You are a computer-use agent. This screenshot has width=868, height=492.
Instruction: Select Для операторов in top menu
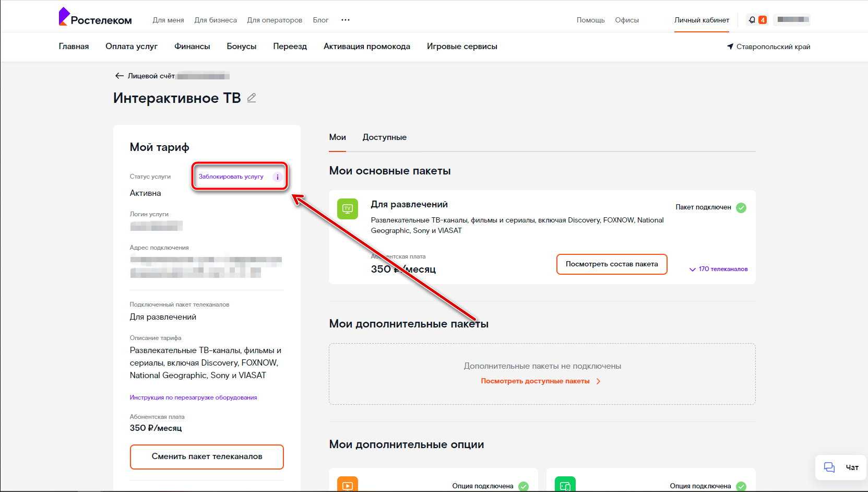(275, 20)
